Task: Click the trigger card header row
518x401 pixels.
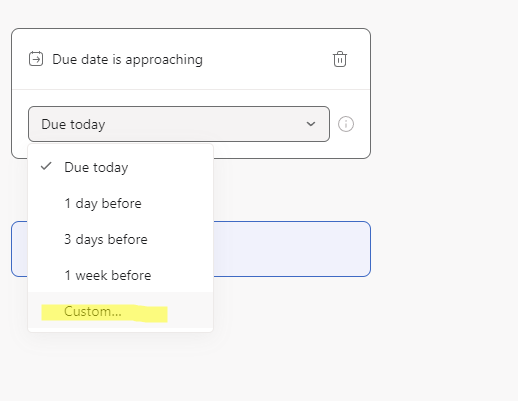Action: [191, 59]
